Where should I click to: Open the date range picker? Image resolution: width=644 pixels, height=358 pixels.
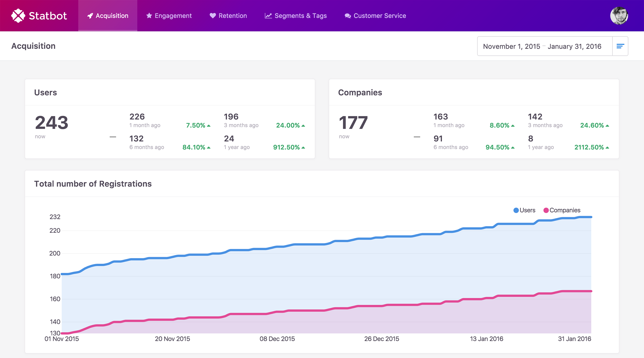pos(542,46)
